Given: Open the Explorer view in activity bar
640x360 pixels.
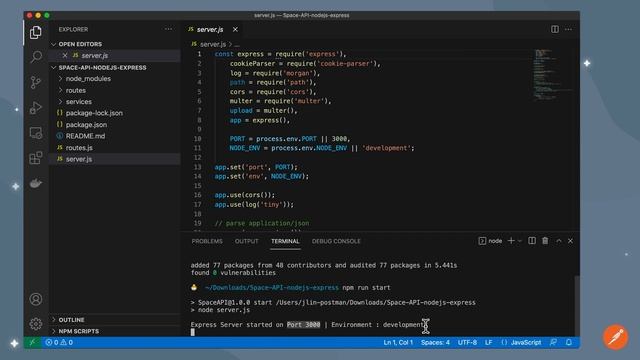Looking at the screenshot, I should pyautogui.click(x=36, y=32).
